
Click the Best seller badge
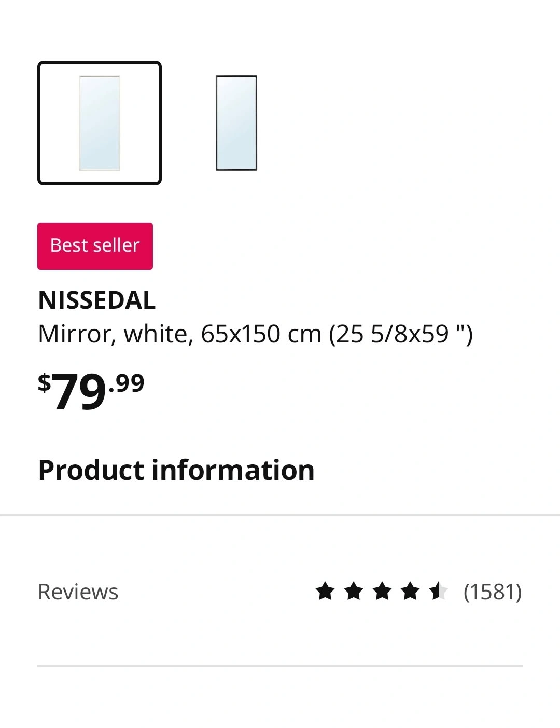tap(95, 246)
